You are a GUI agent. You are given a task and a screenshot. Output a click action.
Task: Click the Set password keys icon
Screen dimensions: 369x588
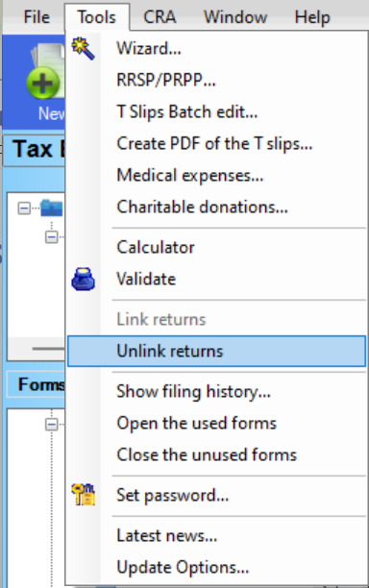[x=83, y=495]
